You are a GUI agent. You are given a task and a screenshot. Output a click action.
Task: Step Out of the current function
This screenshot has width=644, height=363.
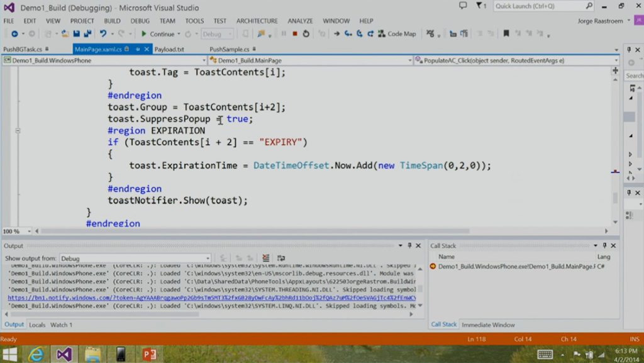pyautogui.click(x=370, y=34)
